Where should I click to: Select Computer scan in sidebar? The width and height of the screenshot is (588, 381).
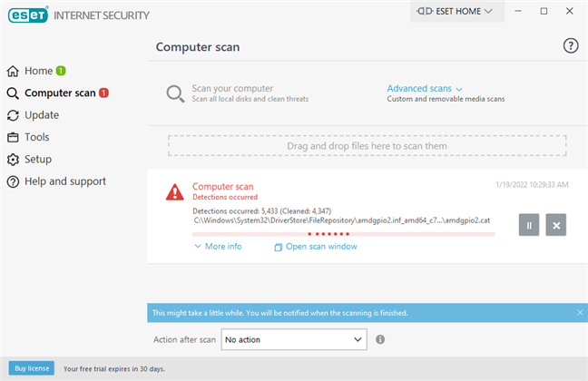(58, 93)
